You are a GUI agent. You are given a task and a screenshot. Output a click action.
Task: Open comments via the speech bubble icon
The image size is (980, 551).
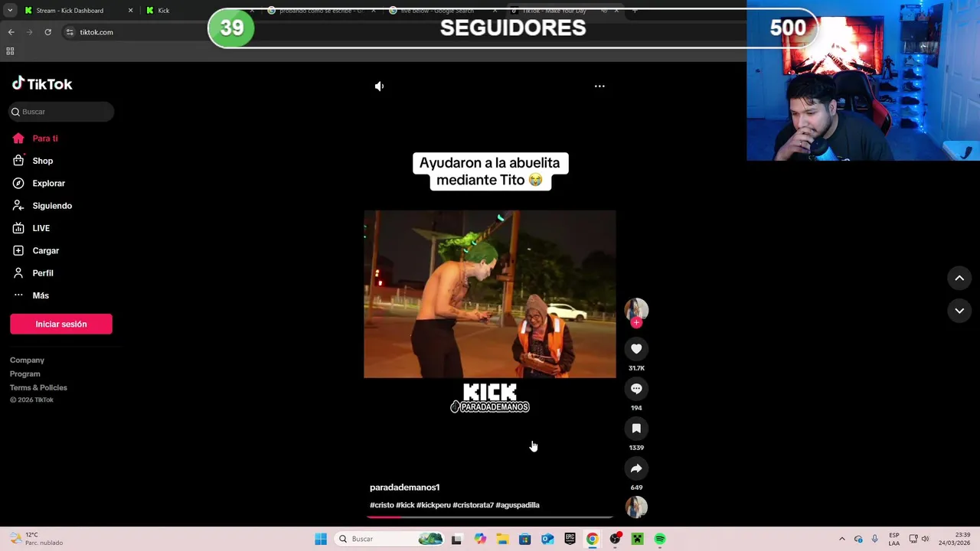636,389
